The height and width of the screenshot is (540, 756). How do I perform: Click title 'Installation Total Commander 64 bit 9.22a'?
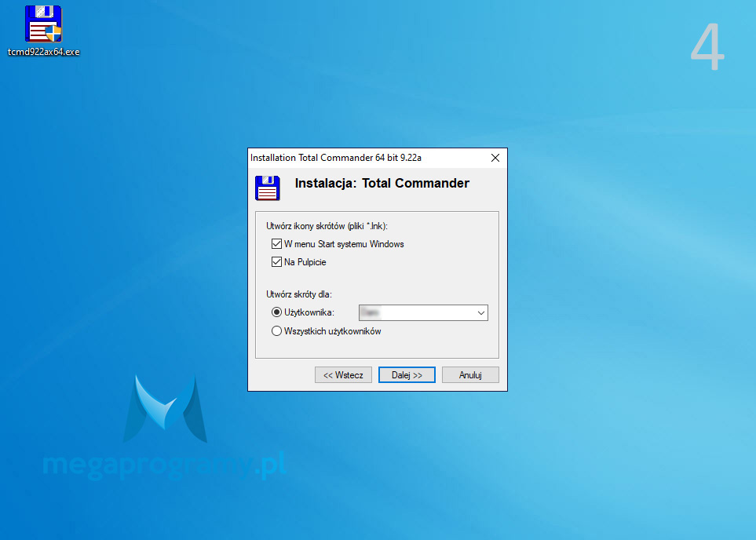tap(336, 158)
